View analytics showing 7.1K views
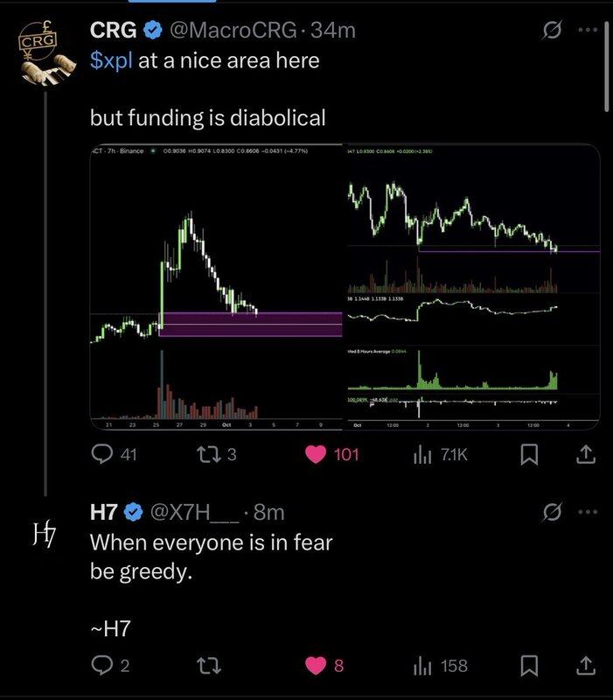Image resolution: width=613 pixels, height=700 pixels. pos(423,454)
